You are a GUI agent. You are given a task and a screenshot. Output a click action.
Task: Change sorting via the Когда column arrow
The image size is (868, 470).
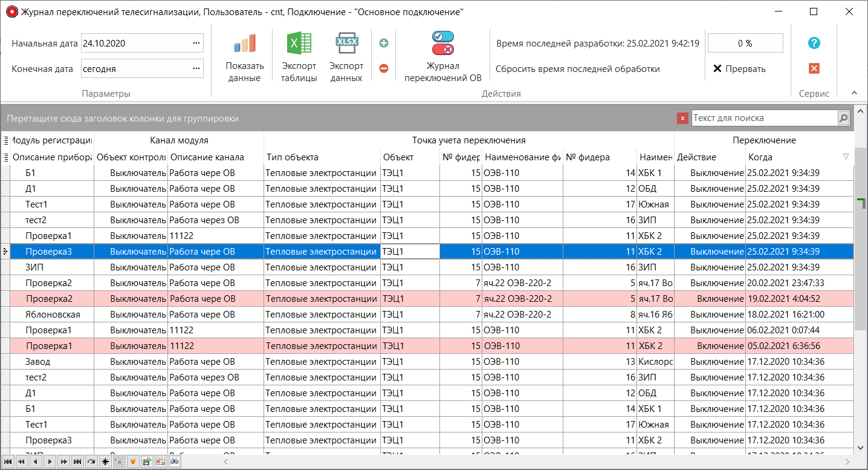[x=846, y=157]
